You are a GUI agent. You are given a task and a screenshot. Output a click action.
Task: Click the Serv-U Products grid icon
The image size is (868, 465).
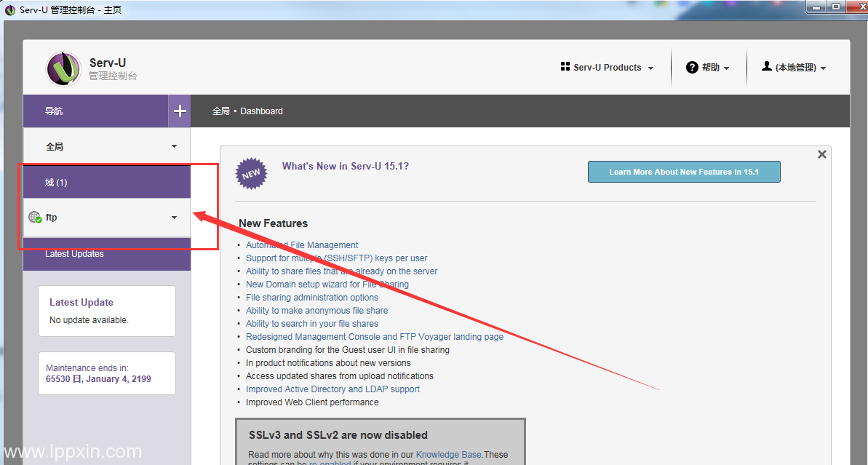point(565,67)
